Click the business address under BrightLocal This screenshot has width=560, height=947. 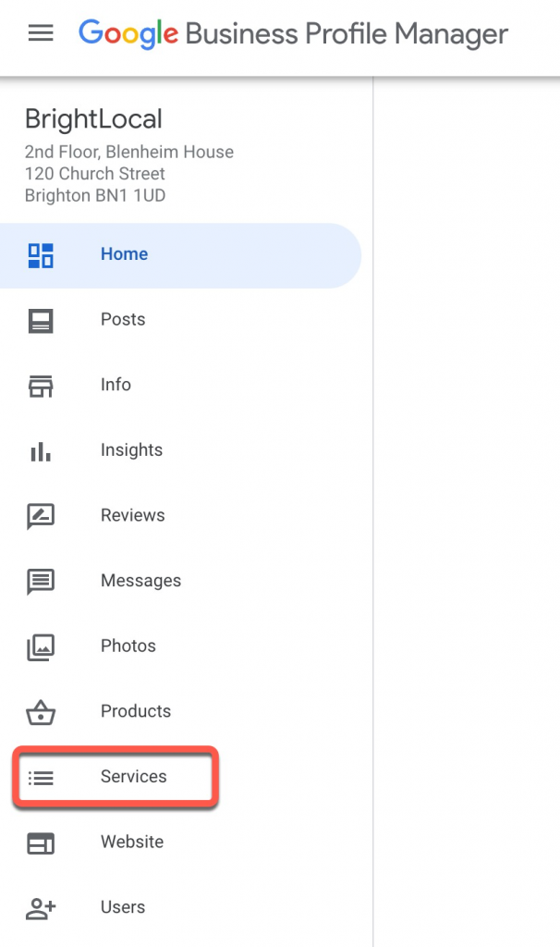118,173
